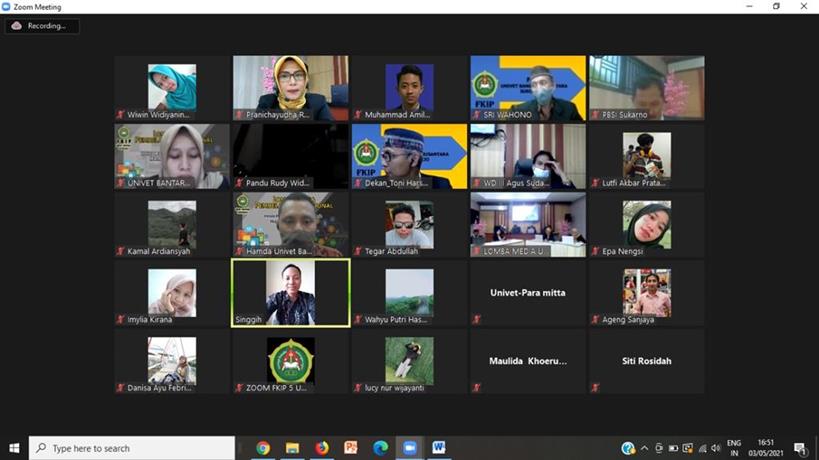Switch to PowerPoint in the taskbar

(x=351, y=448)
